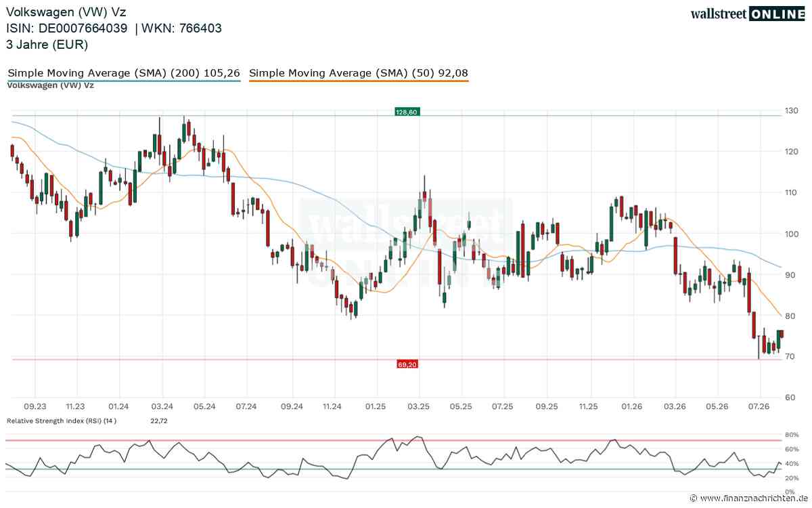812x508 pixels.
Task: Click the 05.24 date axis label
Action: (204, 406)
